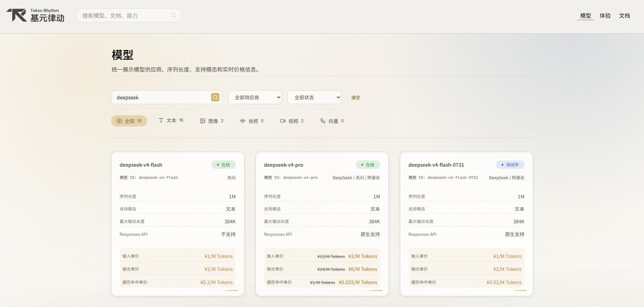Click 原生支持 on the deepseek-v4-flash-0731 card
Screen dimensions: 644x307
tap(515, 234)
